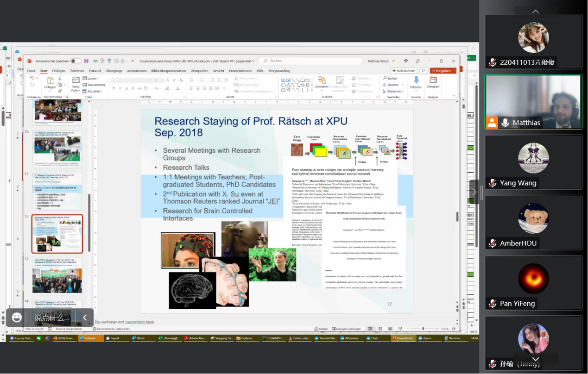Select Pan YiFeng participant tile
The width and height of the screenshot is (588, 374).
(533, 283)
